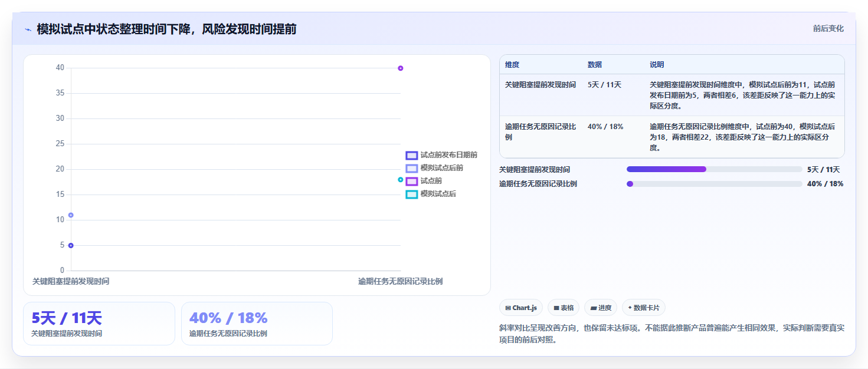Viewport: 868px width, 369px height.
Task: Click the 进度 tag chip
Action: pos(601,308)
